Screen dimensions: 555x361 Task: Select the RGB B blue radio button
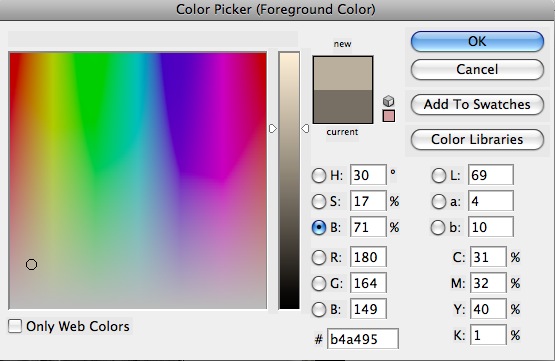point(319,309)
